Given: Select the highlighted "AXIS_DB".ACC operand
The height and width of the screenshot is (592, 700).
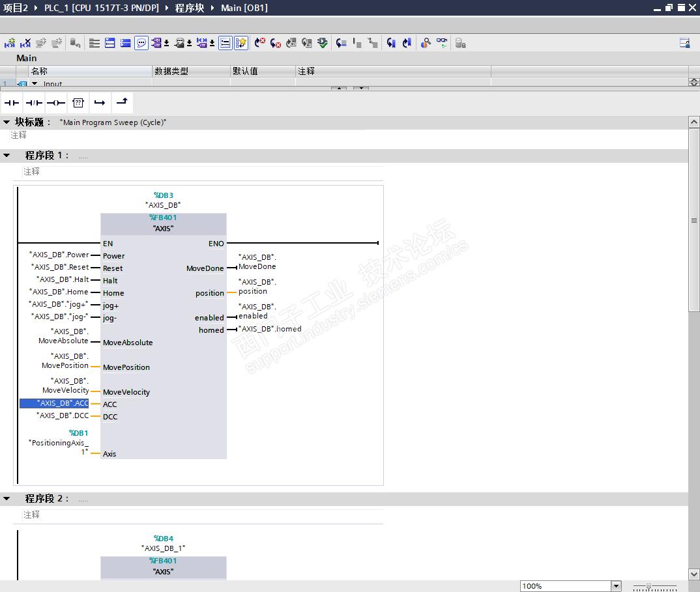Looking at the screenshot, I should [54, 403].
